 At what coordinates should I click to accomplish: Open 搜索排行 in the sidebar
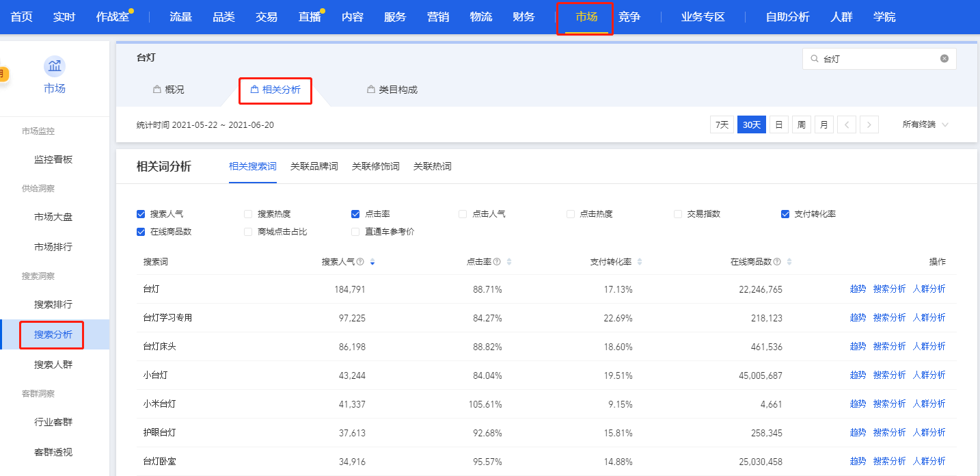[53, 304]
